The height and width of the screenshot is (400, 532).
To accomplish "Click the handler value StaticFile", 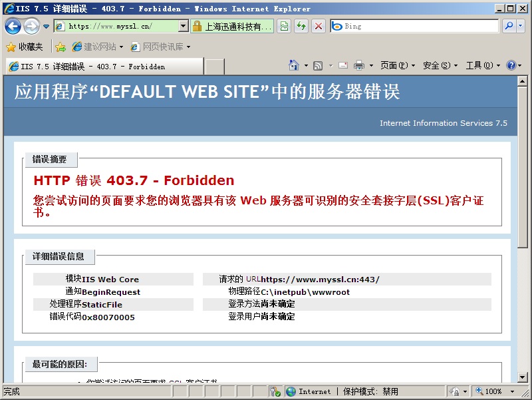I will point(102,305).
